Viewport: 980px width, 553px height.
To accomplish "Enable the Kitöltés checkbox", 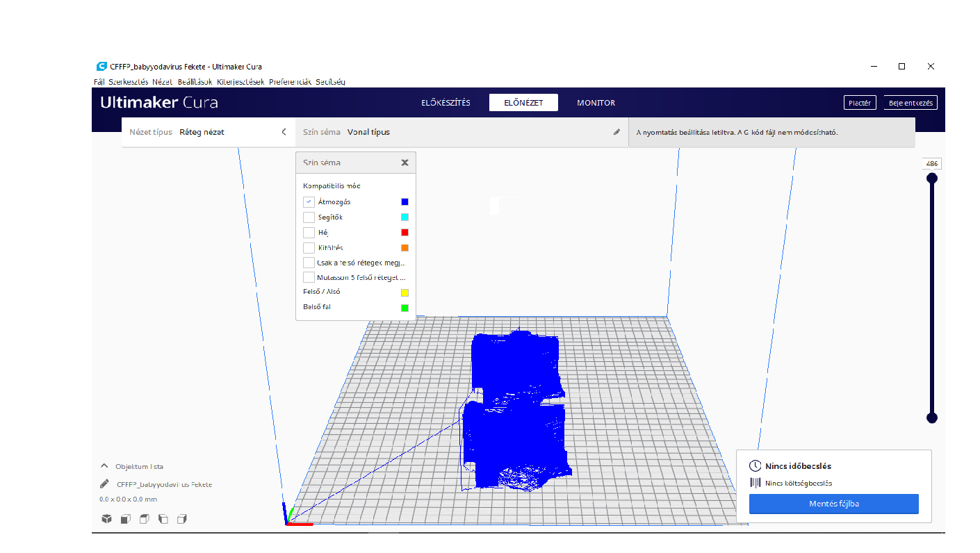I will click(309, 247).
